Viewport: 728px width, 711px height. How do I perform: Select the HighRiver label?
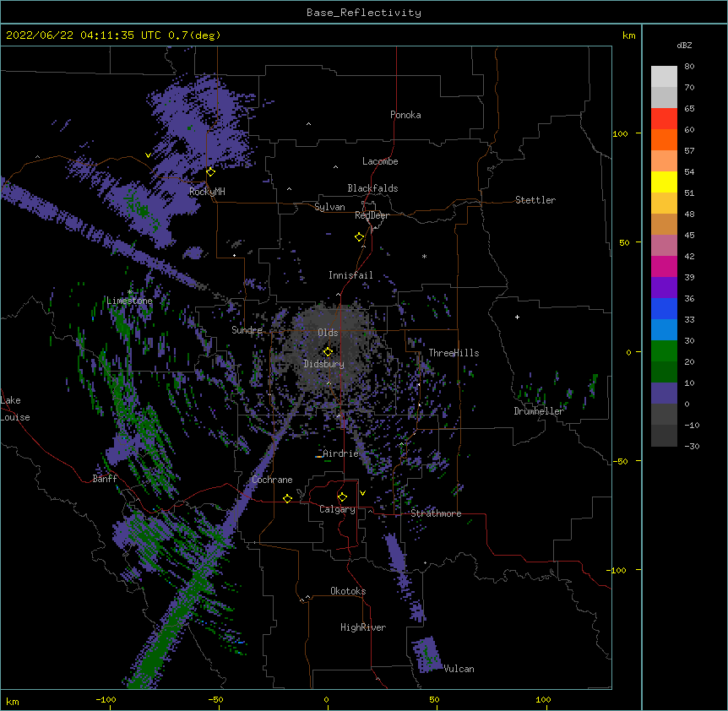[x=363, y=627]
